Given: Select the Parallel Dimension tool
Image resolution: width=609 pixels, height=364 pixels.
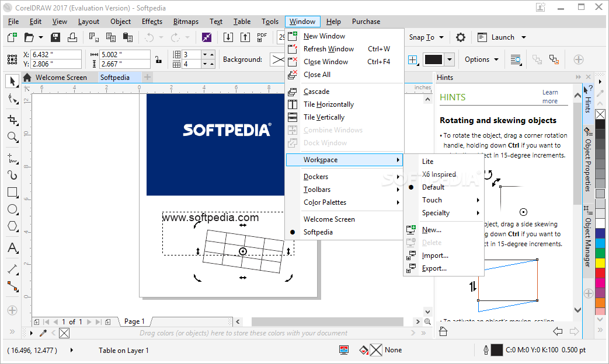Looking at the screenshot, I should pos(12,269).
